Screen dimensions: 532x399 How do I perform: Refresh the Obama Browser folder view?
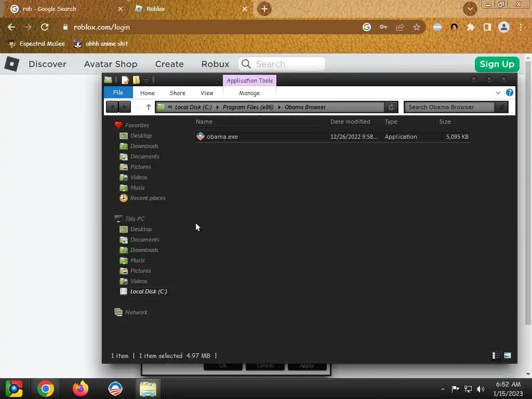tap(391, 107)
